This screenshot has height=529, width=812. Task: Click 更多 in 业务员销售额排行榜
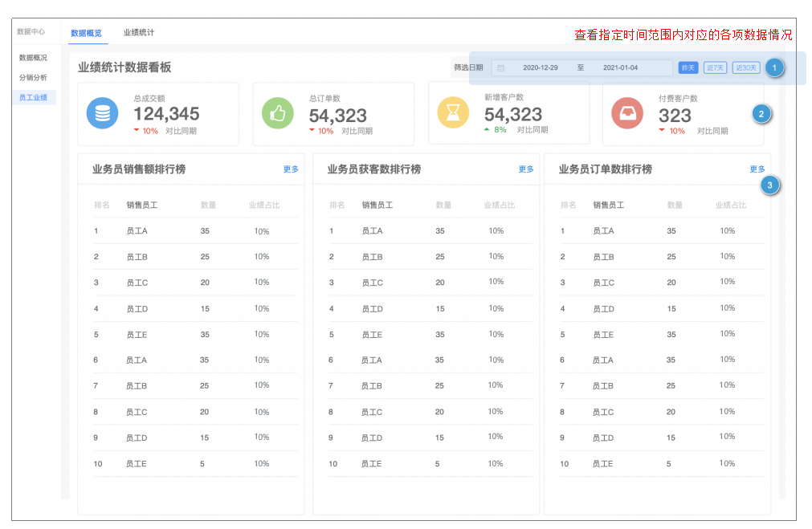click(x=291, y=169)
